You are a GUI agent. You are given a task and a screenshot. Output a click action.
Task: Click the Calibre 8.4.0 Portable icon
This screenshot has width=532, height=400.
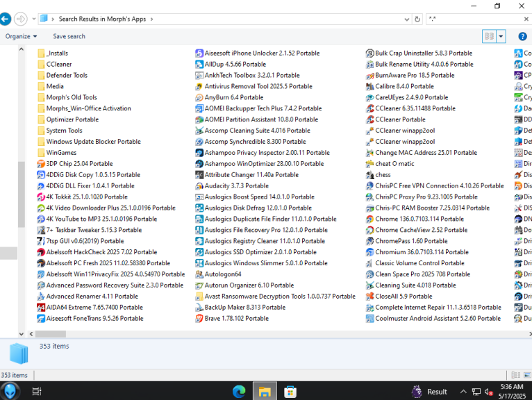pos(369,87)
